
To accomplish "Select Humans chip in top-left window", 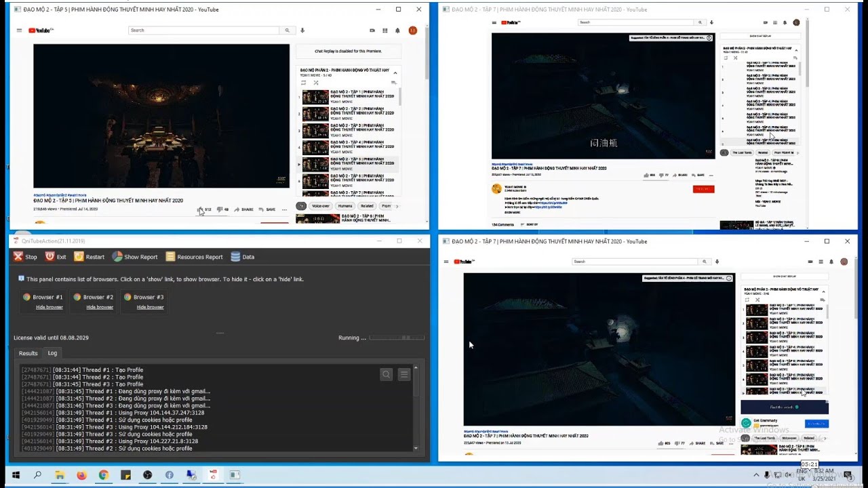I will 345,206.
